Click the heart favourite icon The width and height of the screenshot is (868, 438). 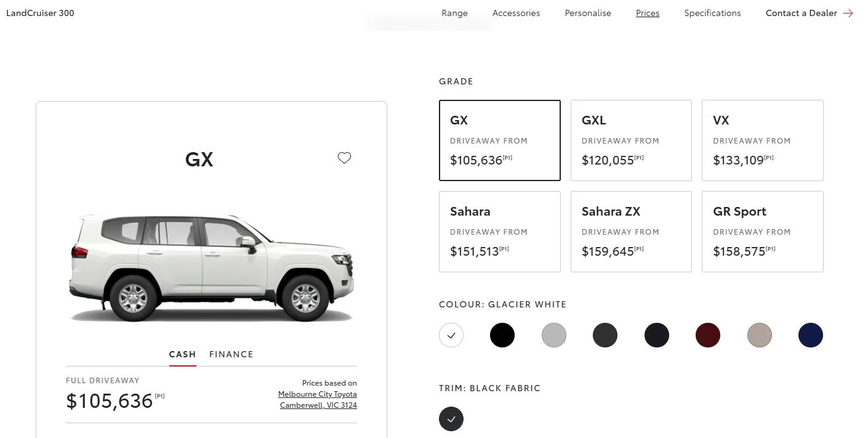344,158
